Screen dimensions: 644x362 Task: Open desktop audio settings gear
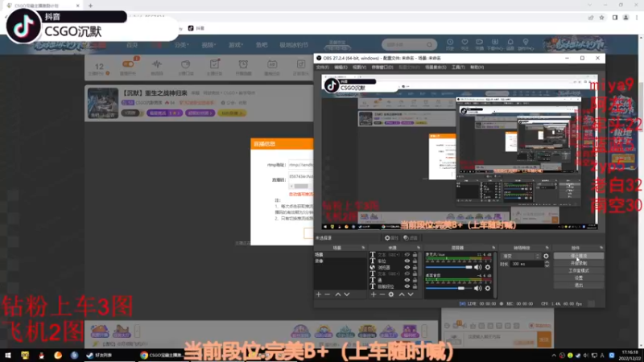pyautogui.click(x=488, y=288)
